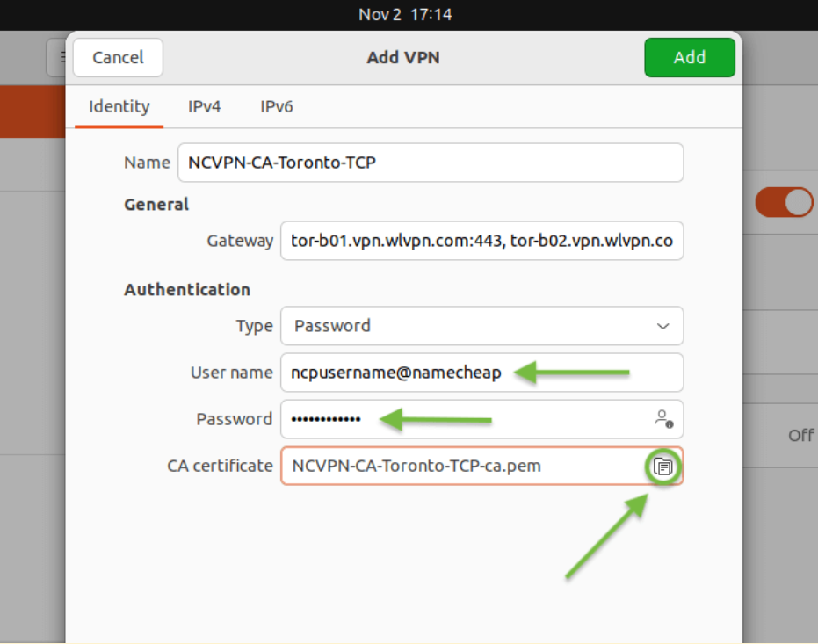Click the CA certificate label
Viewport: 818px width, 644px height.
(x=221, y=466)
